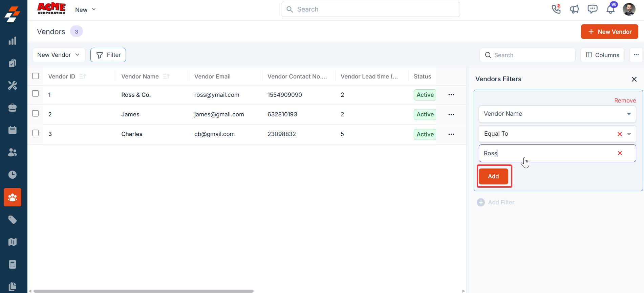This screenshot has height=293, width=644.
Task: Click the Remove filter link
Action: tap(625, 100)
